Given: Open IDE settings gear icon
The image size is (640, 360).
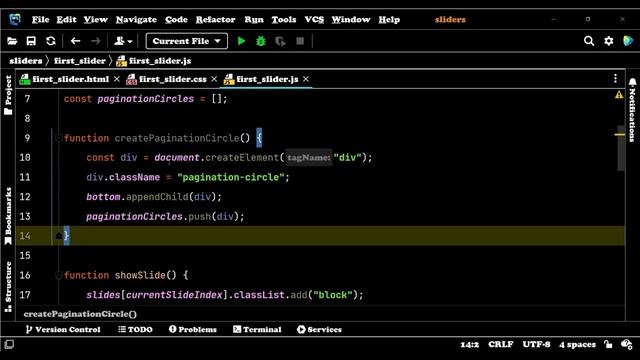Looking at the screenshot, I should 609,41.
